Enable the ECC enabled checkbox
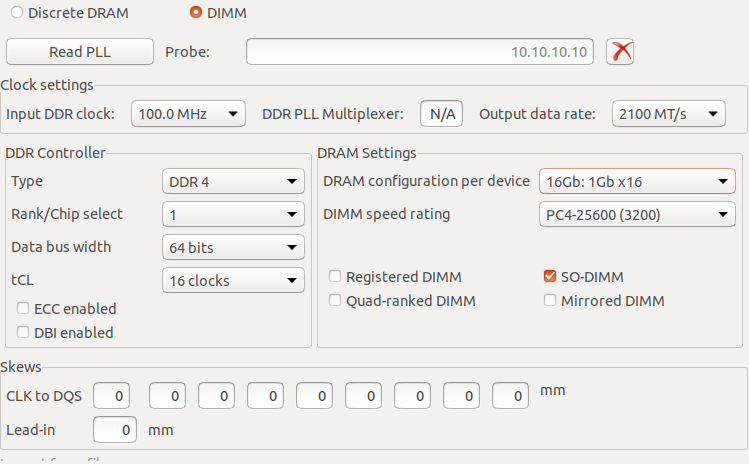Viewport: 749px width, 464px height. pyautogui.click(x=23, y=309)
